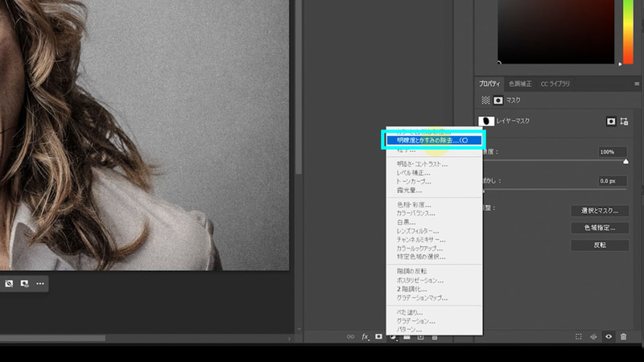Click the 反転 mask button
The width and height of the screenshot is (644, 362).
coord(600,245)
